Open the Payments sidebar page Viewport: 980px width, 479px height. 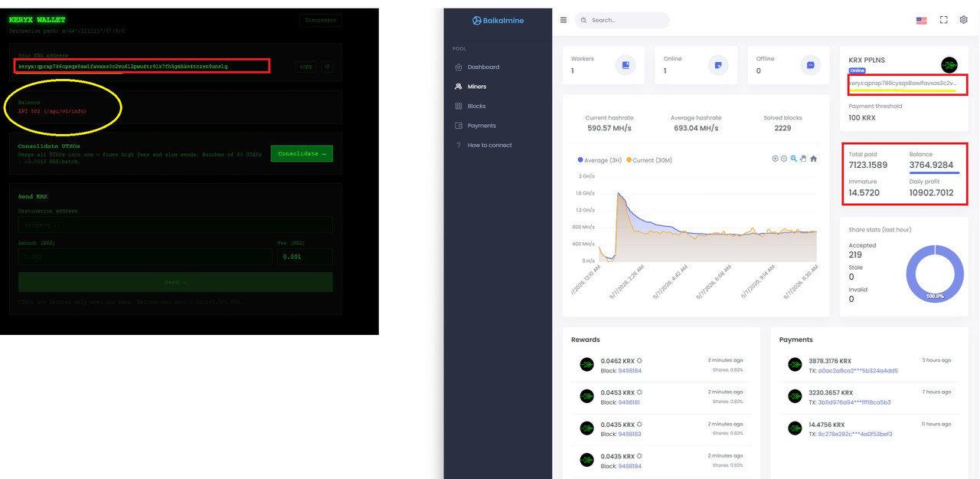pyautogui.click(x=482, y=126)
